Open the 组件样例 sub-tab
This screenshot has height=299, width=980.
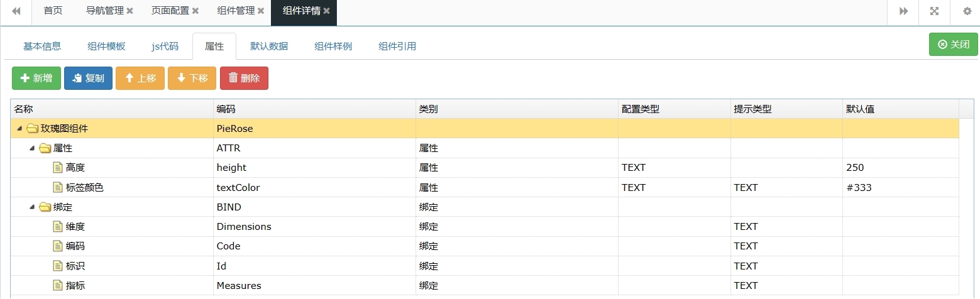pos(333,46)
